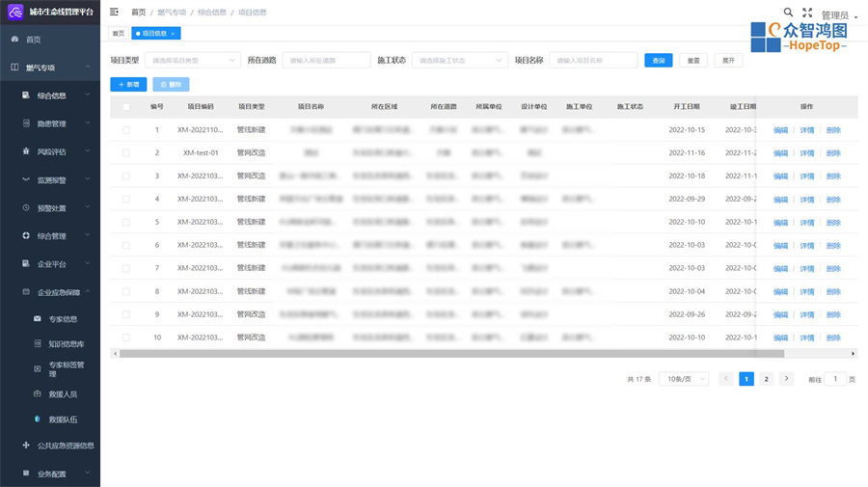
Task: Open the 施工状态 dropdown
Action: (x=459, y=61)
